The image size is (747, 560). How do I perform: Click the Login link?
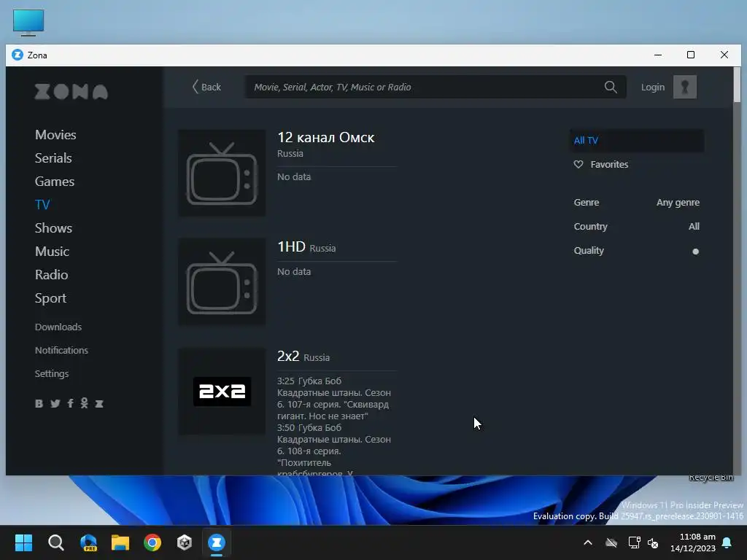coord(653,87)
